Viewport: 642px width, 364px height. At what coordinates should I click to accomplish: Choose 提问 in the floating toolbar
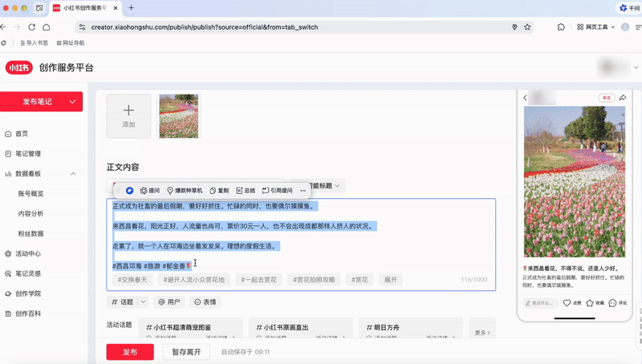[x=150, y=191]
